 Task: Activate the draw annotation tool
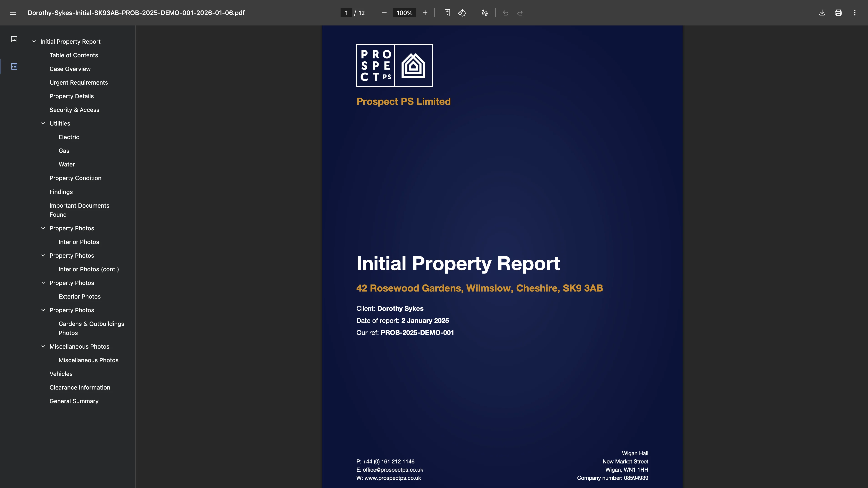pos(484,13)
